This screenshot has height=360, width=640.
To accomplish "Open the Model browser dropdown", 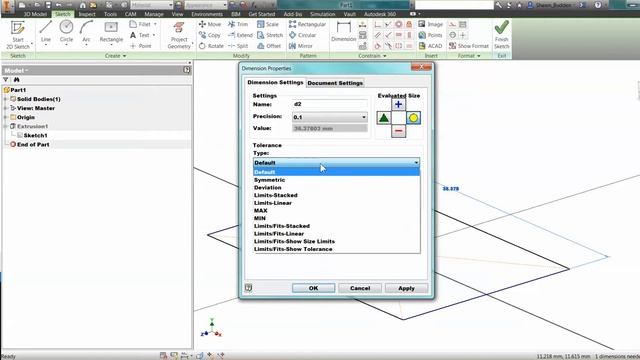I will 17,70.
